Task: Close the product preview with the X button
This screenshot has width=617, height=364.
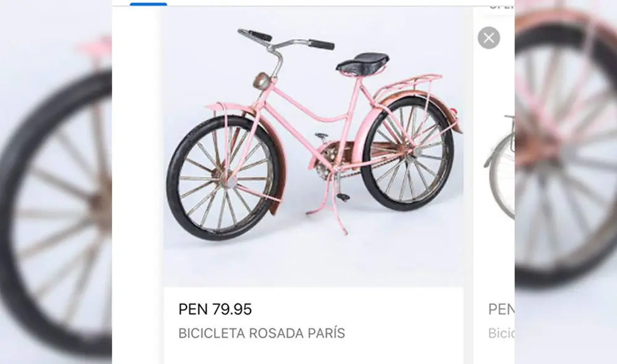Action: coord(489,38)
